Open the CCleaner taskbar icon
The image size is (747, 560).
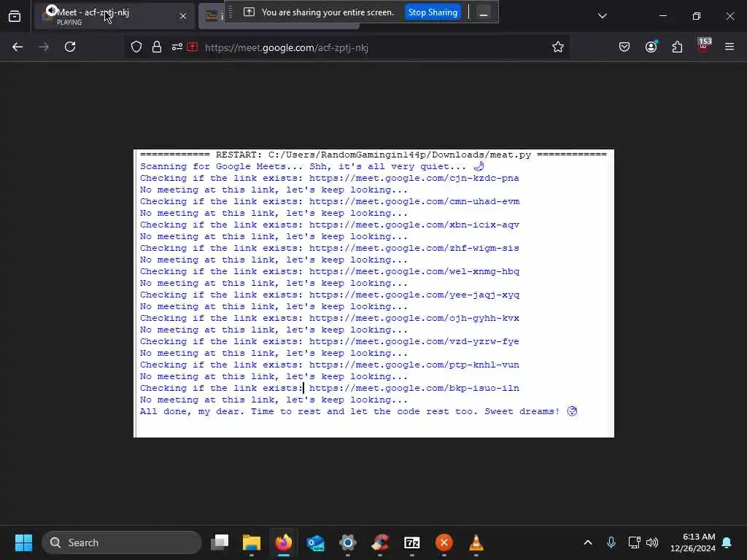(x=379, y=542)
